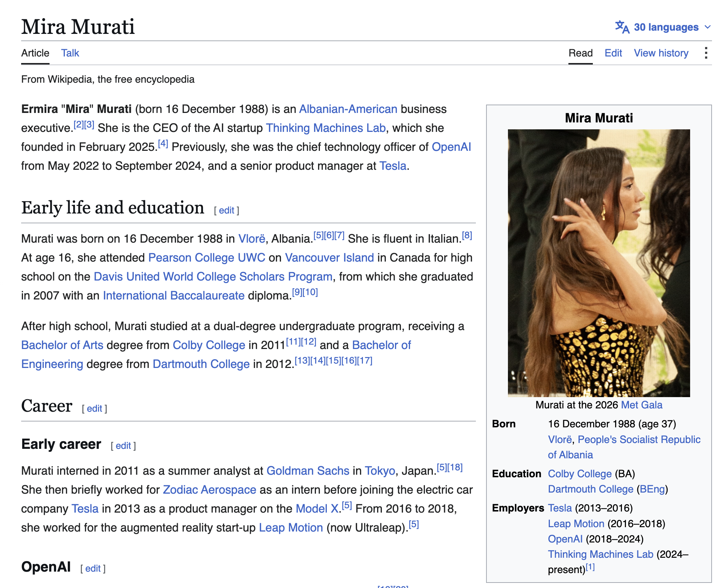Click citation [3] after 'executive'
This screenshot has width=720, height=588.
[89, 125]
